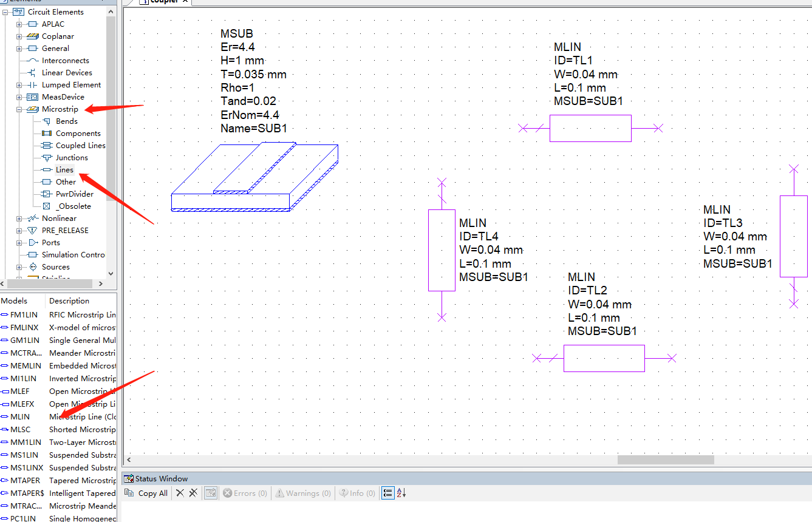Open the Lines subcategory
812x522 pixels.
64,170
